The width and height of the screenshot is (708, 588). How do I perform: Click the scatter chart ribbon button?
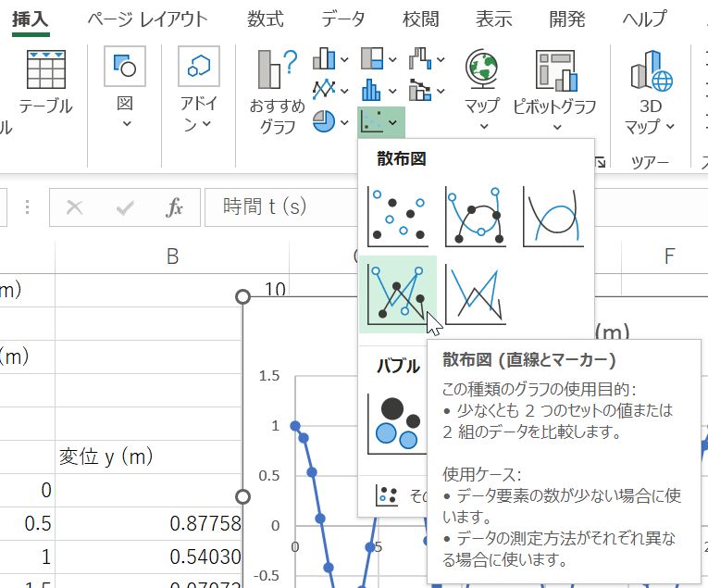tap(380, 122)
